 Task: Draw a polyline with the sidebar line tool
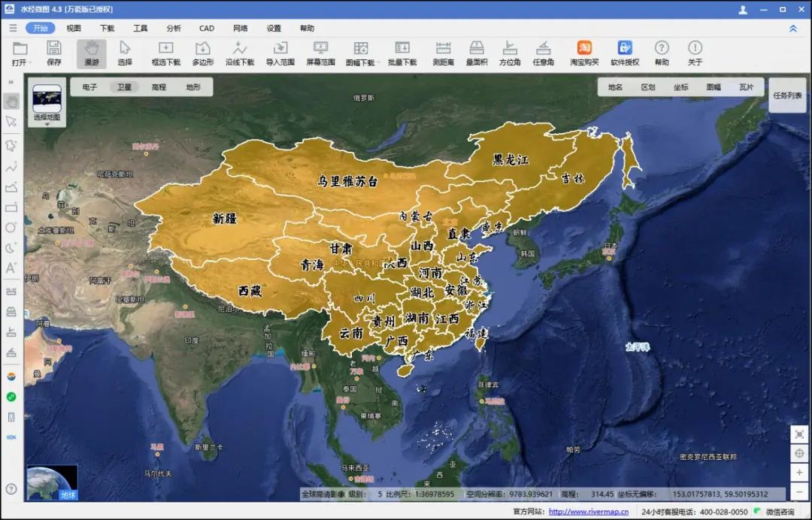pyautogui.click(x=11, y=167)
